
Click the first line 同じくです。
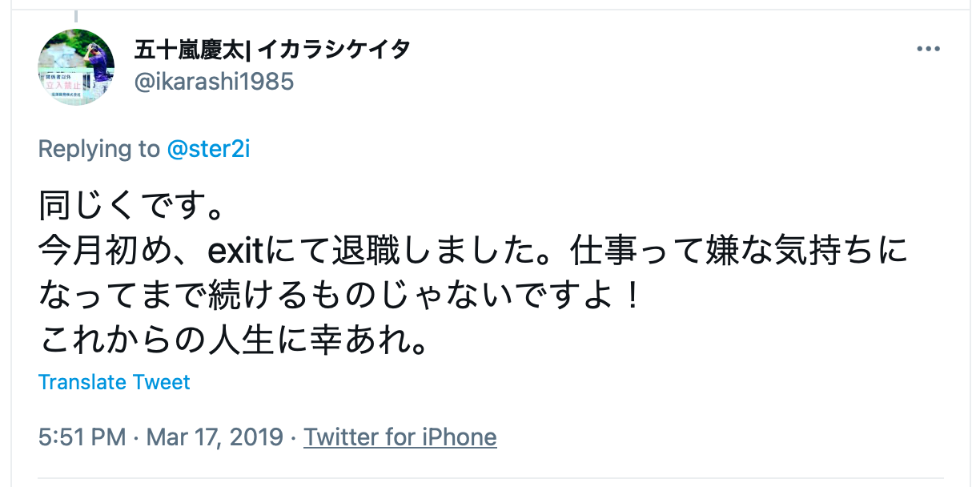point(130,207)
